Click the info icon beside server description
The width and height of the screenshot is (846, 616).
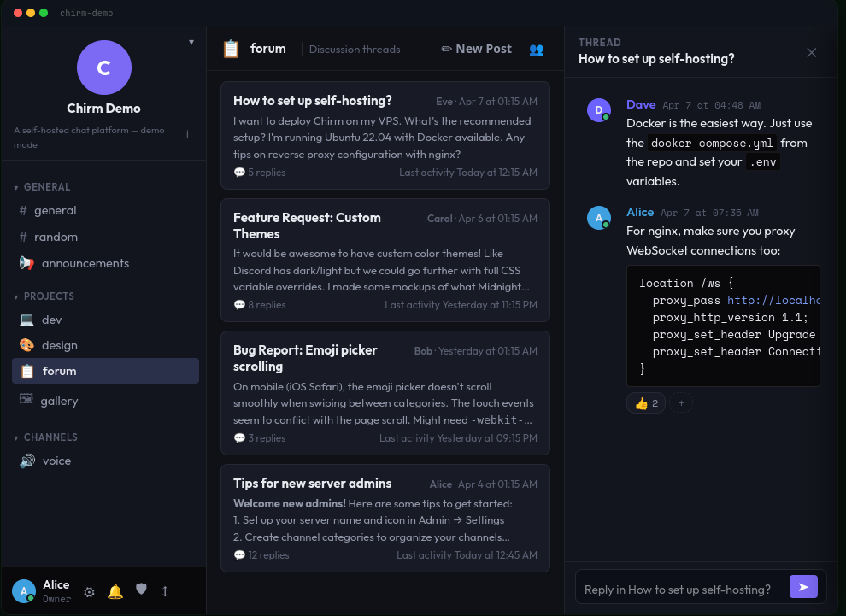click(187, 135)
